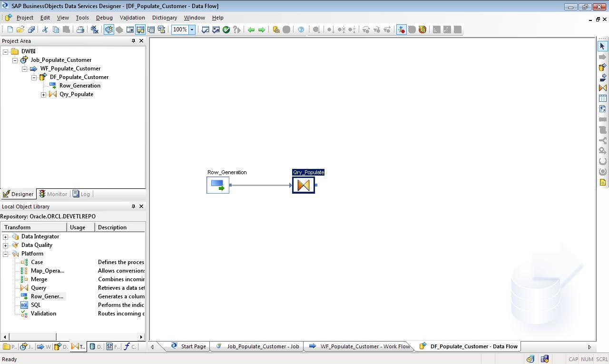Switch to the Monitor tab
The width and height of the screenshot is (609, 364).
[x=53, y=194]
